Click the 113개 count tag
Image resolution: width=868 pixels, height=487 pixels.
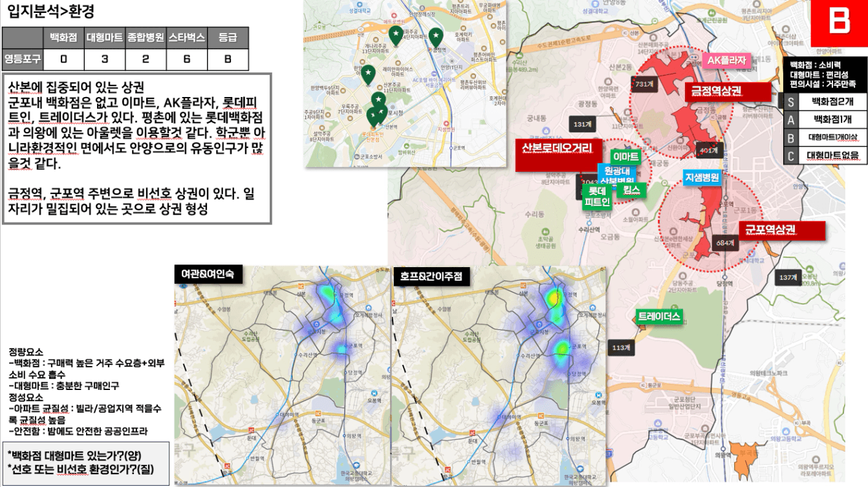[621, 348]
